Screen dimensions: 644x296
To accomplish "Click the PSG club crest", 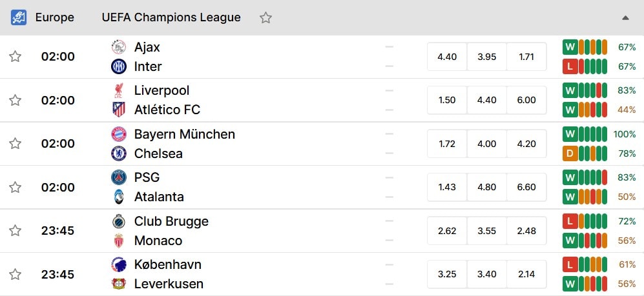I will point(119,177).
